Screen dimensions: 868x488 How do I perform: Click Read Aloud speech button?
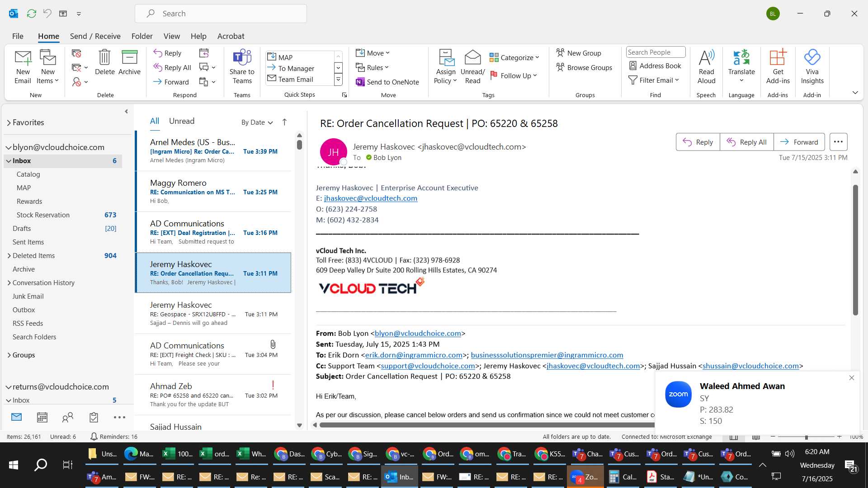click(706, 67)
